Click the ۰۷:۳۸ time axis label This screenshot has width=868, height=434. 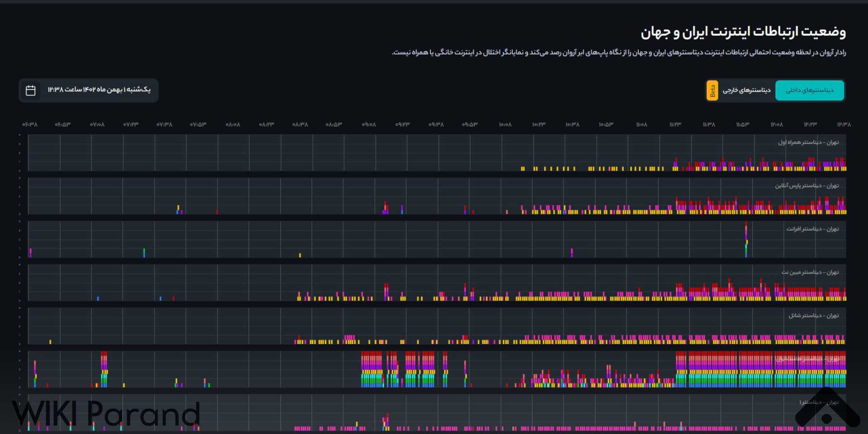point(165,124)
